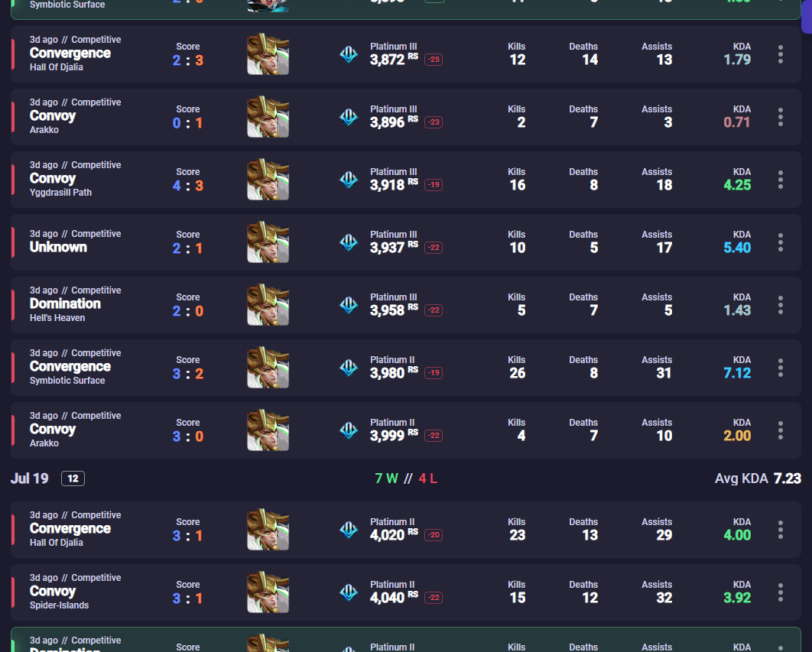Screen dimensions: 812x652
Task: Click the 5.40 KDA value
Action: click(737, 248)
